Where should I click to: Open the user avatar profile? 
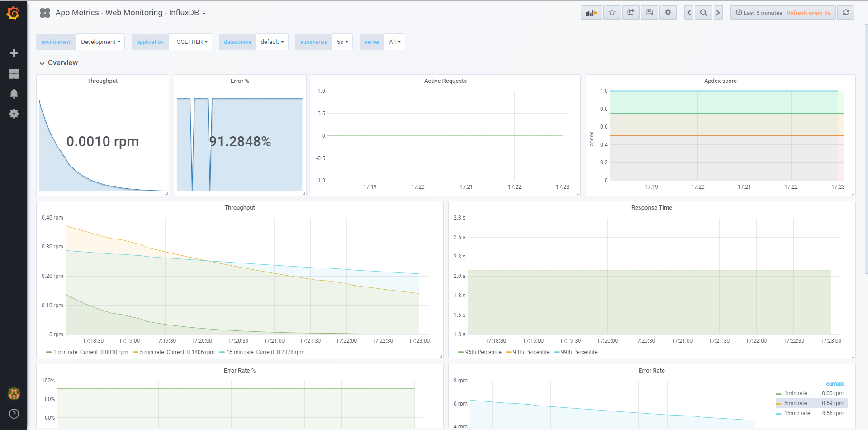click(x=14, y=394)
